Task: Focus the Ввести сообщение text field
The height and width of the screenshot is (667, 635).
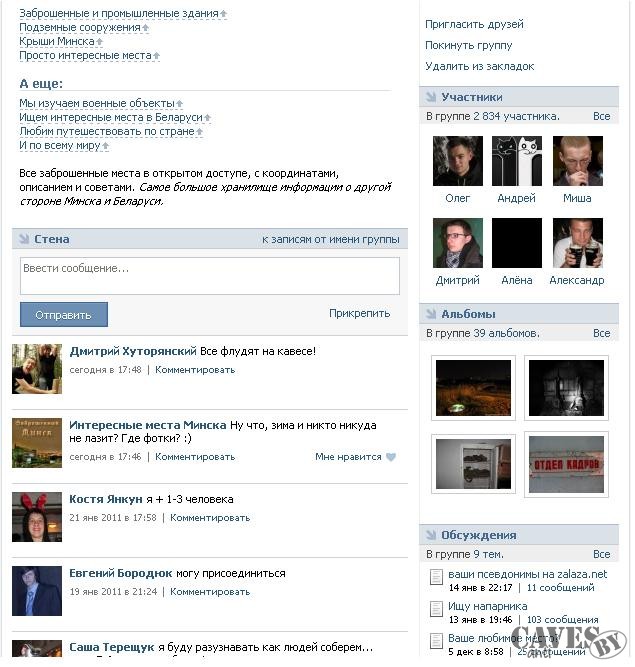Action: pos(211,276)
